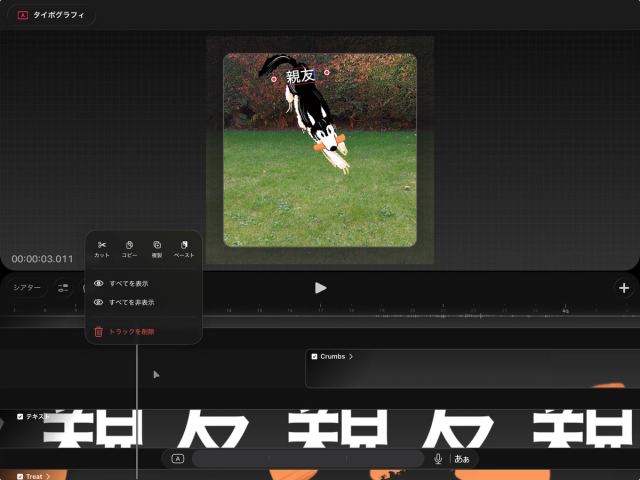Expand the Crumbs track chevron

[x=351, y=356]
